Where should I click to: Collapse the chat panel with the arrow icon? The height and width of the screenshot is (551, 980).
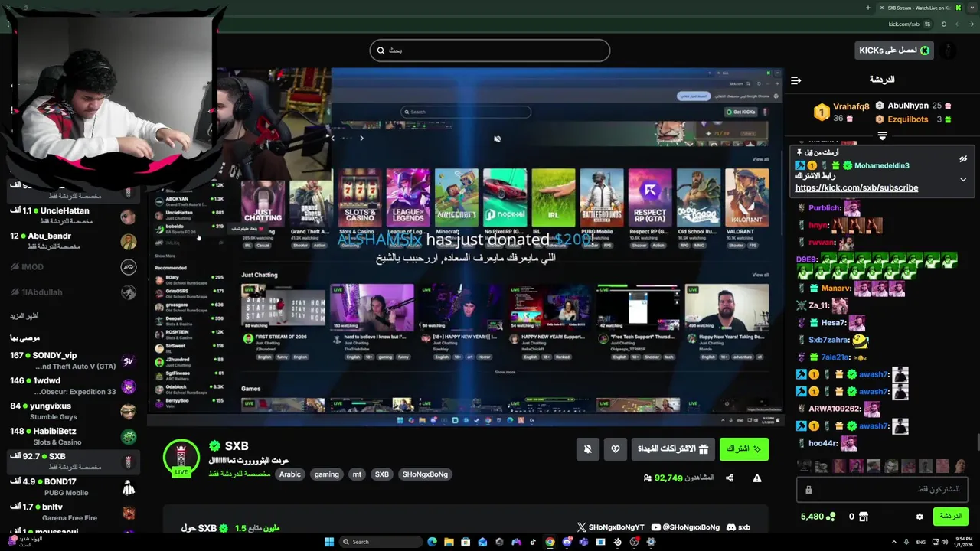(x=795, y=80)
